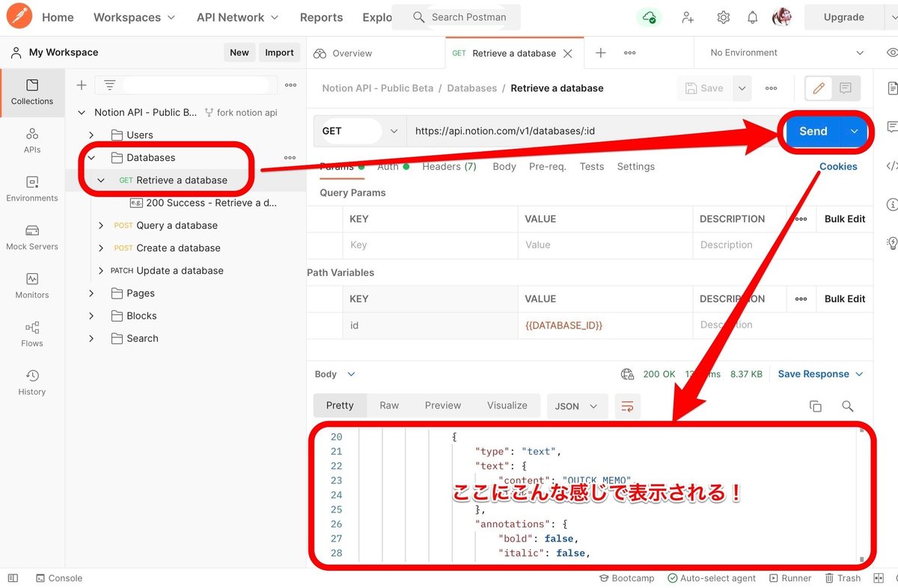The image size is (898, 588).
Task: Click the Search Postman field
Action: click(x=456, y=17)
